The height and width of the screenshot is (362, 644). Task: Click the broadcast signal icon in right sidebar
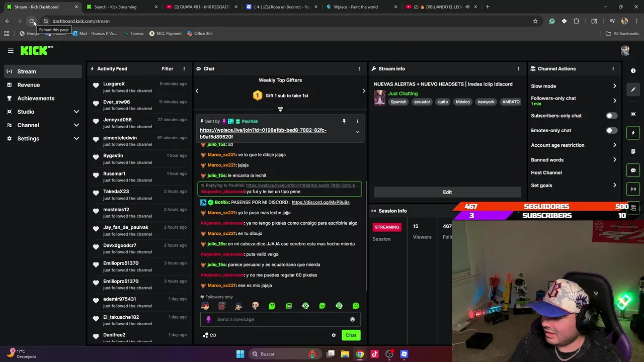[x=633, y=189]
